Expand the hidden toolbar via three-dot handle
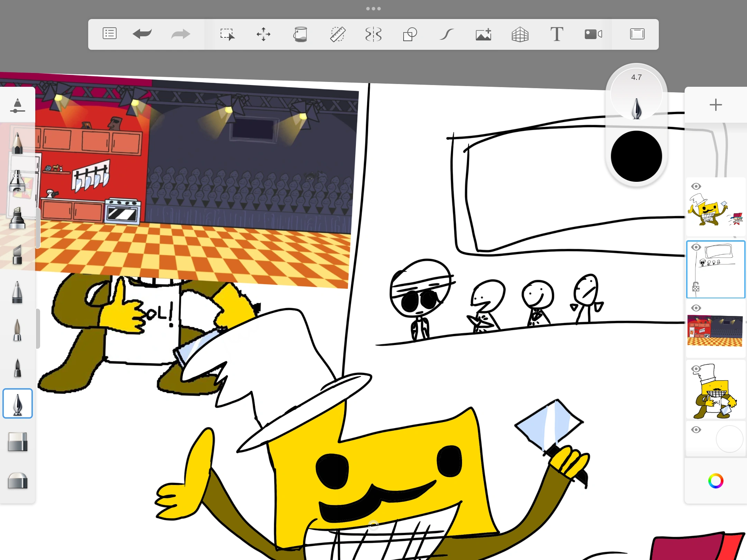Screen dimensions: 747x560 (x=373, y=8)
